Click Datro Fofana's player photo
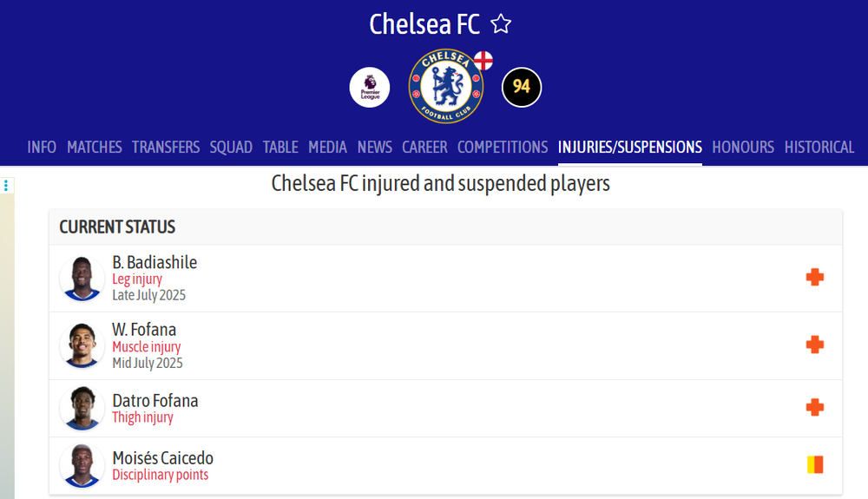Image resolution: width=868 pixels, height=499 pixels. [x=82, y=408]
